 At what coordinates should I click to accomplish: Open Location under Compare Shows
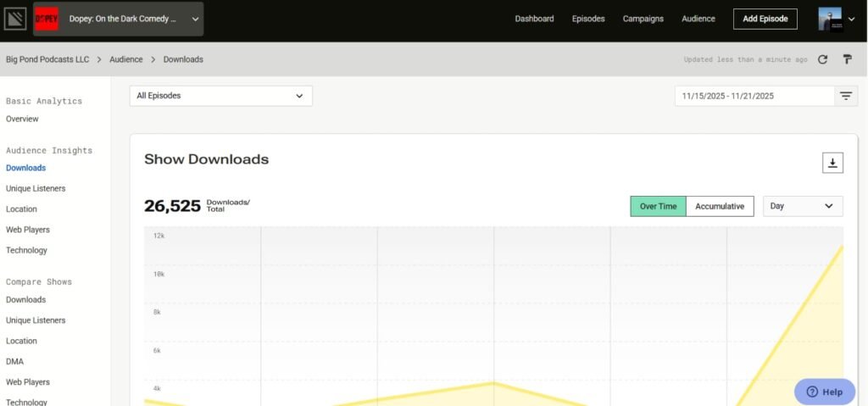click(21, 341)
